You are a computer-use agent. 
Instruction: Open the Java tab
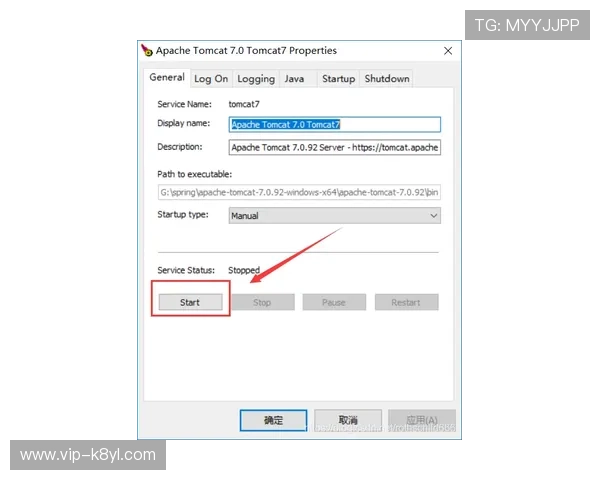294,79
